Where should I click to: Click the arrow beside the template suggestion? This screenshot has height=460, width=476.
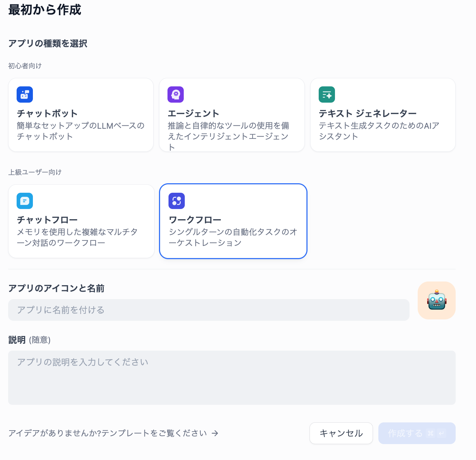tap(215, 433)
